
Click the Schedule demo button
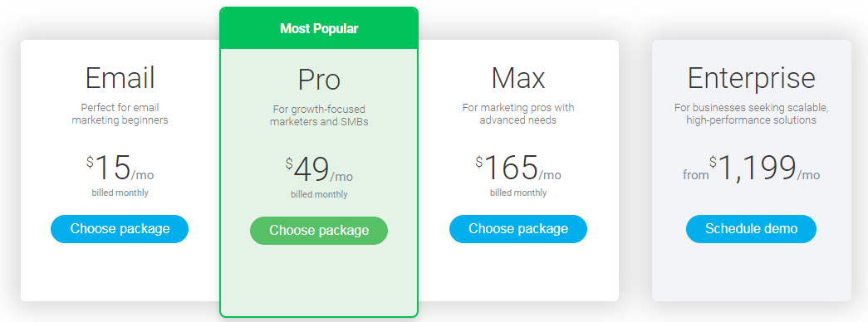(x=751, y=229)
